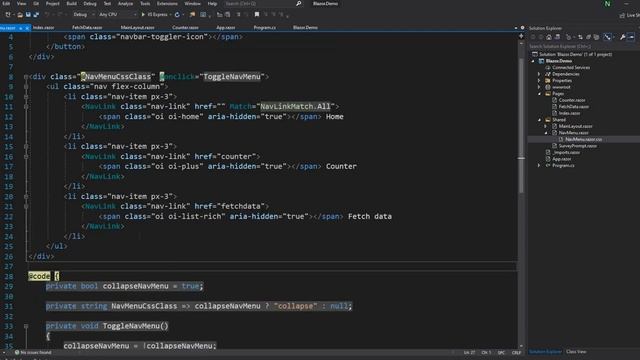Start debugging with IIS Express button

pos(155,15)
